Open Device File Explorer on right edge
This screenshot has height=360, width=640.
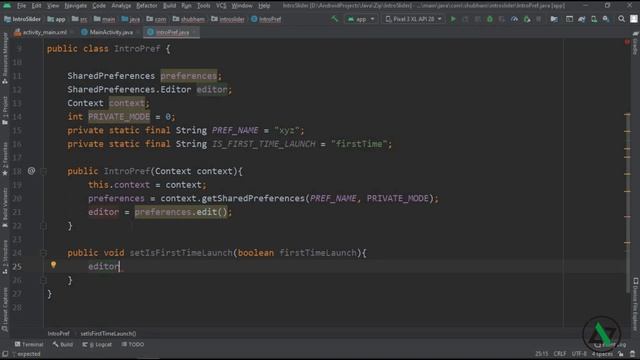tap(635, 304)
